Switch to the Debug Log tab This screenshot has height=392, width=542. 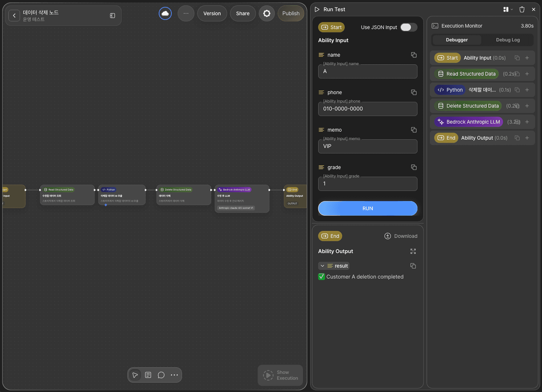pyautogui.click(x=508, y=40)
